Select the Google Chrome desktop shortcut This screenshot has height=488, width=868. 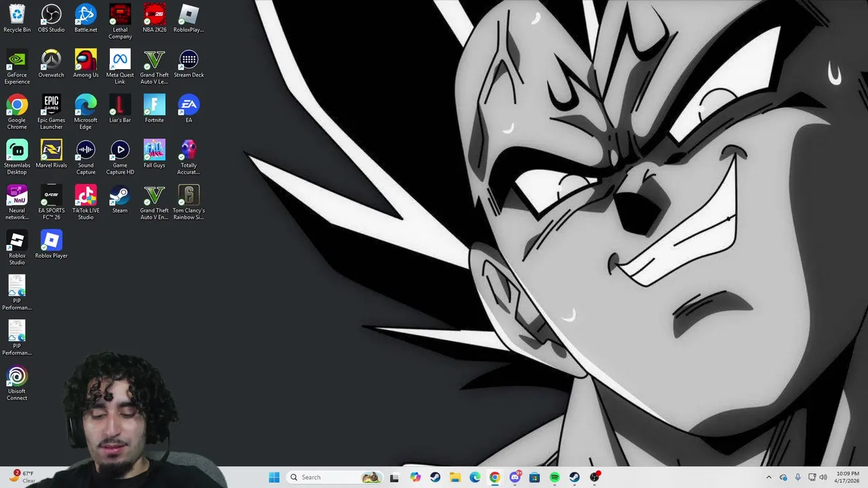click(x=17, y=113)
